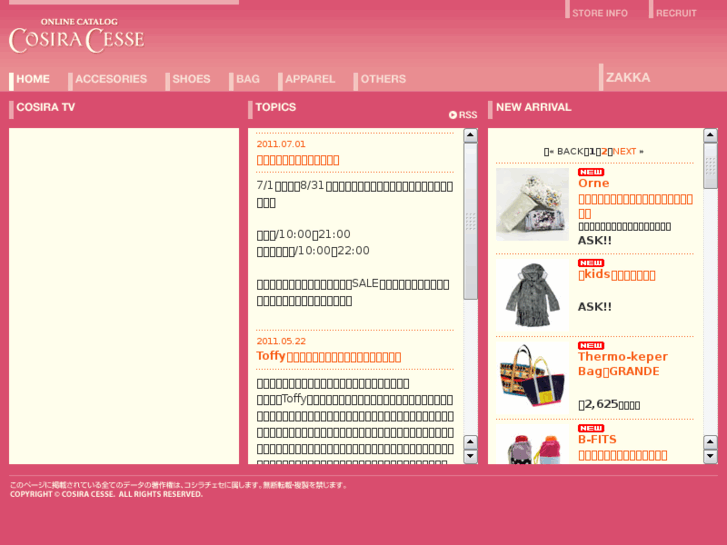This screenshot has height=545, width=727.
Task: Click NEW badge above Orne
Action: (591, 172)
